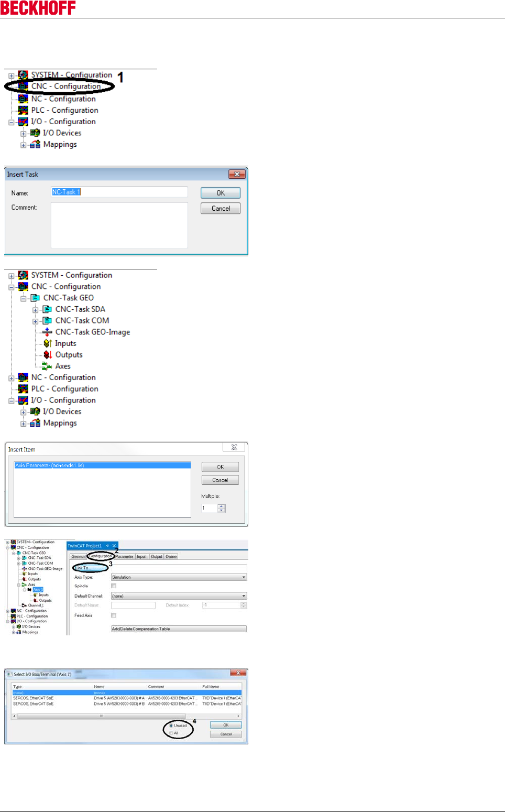Select Axis Parameter (achsmds1.lis) list entry
Image resolution: width=505 pixels, height=812 pixels.
tap(102, 465)
